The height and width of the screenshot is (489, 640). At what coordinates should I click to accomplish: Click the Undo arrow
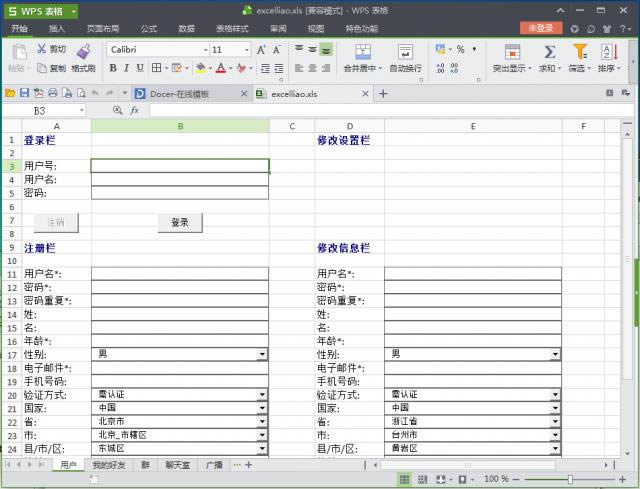[x=95, y=93]
